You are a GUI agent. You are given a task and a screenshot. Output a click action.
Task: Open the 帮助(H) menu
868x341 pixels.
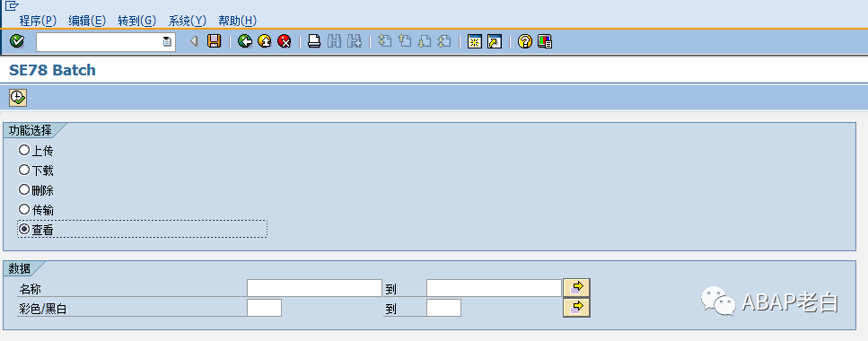(x=238, y=21)
